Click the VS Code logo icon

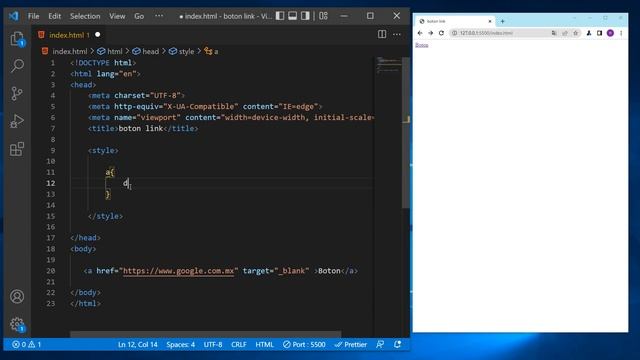[x=13, y=16]
